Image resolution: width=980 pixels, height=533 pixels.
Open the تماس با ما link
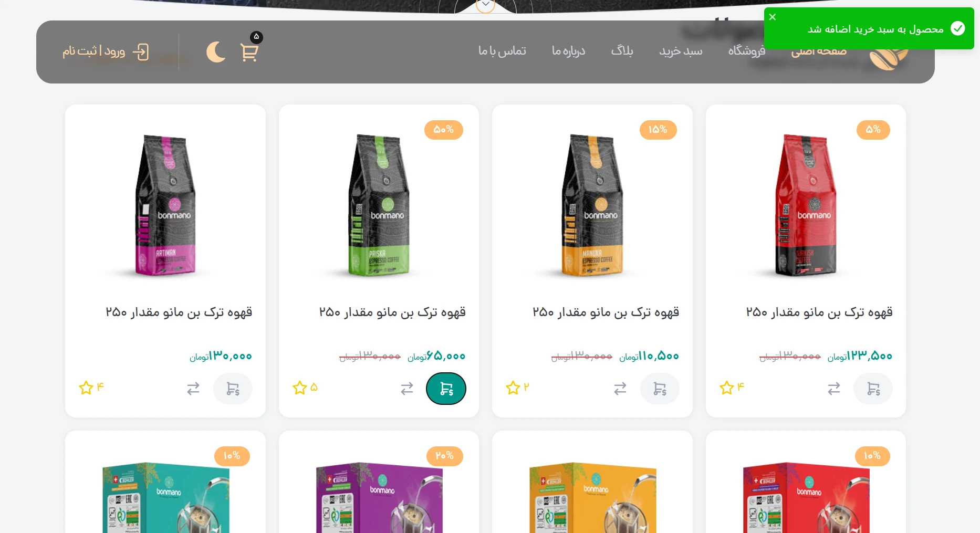pyautogui.click(x=502, y=51)
